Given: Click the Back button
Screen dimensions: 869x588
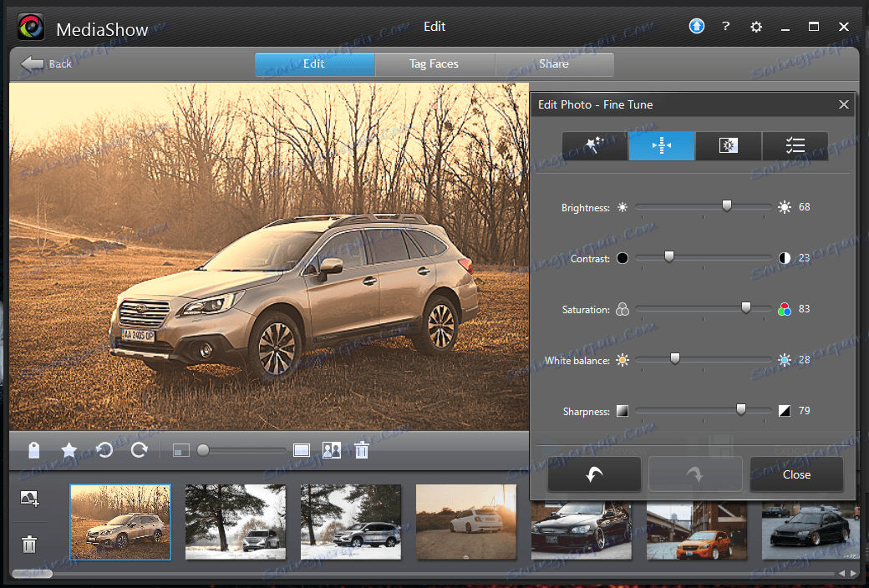Looking at the screenshot, I should pyautogui.click(x=47, y=64).
